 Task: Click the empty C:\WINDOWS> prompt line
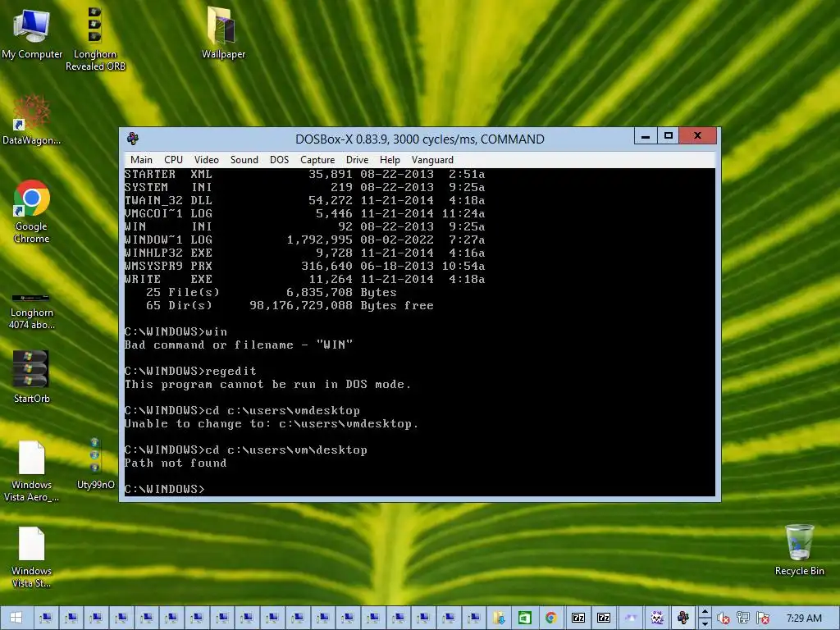[x=164, y=489]
